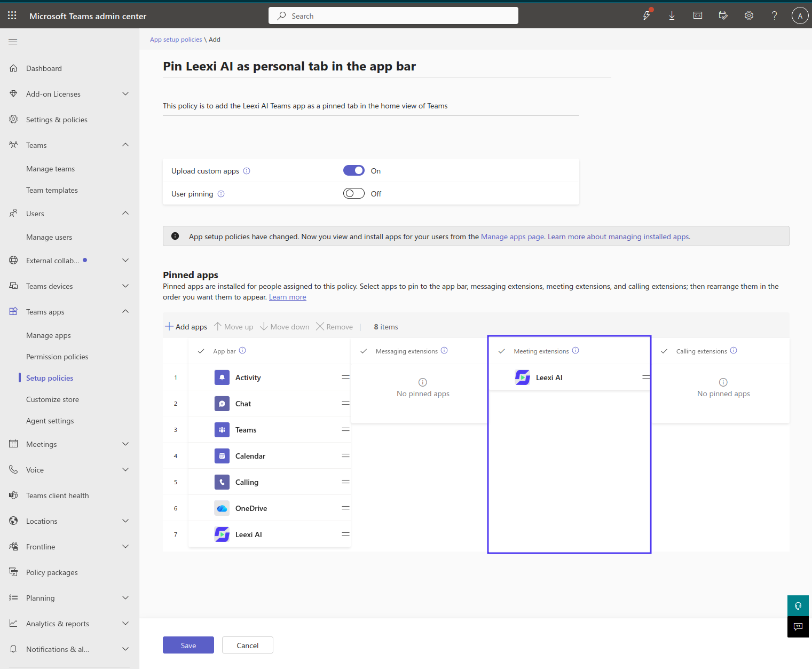Click the Meeting extensions info icon
Viewport: 812px width, 669px height.
tap(576, 350)
